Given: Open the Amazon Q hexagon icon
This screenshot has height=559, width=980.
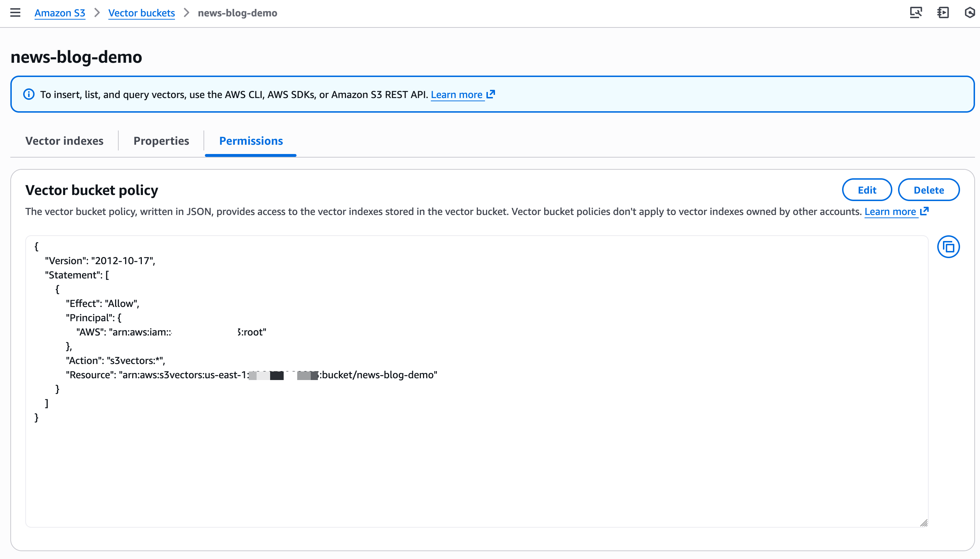Looking at the screenshot, I should click(x=970, y=13).
